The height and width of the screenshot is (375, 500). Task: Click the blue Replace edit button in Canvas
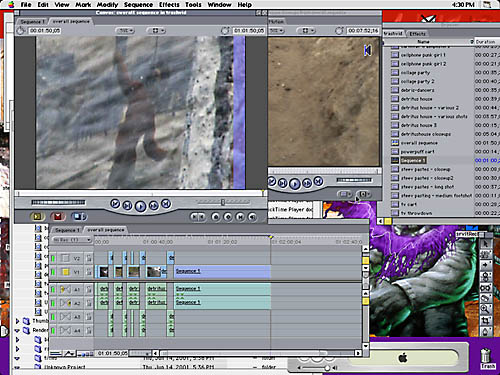pyautogui.click(x=79, y=217)
